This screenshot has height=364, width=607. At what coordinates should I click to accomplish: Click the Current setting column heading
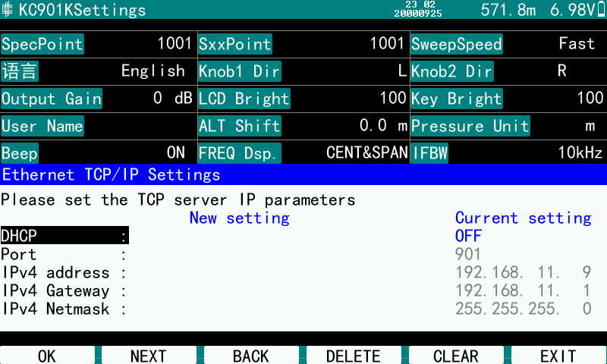click(x=524, y=218)
